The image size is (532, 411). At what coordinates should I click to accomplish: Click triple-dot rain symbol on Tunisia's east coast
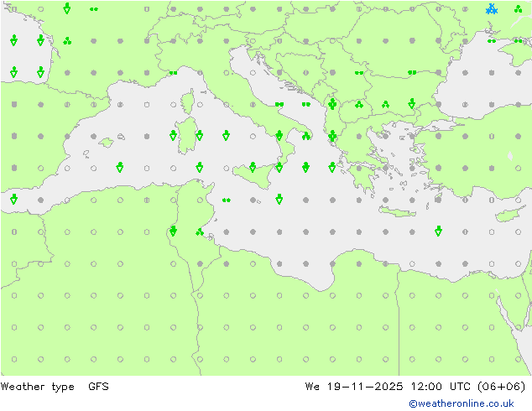[200, 232]
